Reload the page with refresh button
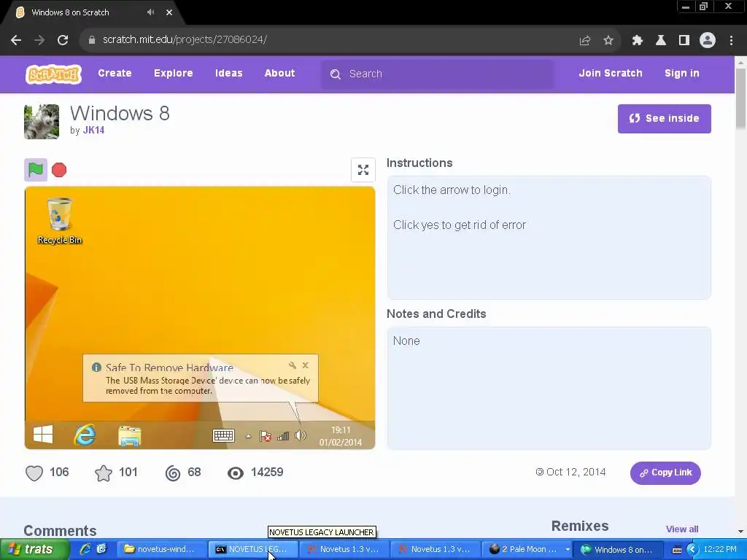Image resolution: width=747 pixels, height=560 pixels. 63,40
